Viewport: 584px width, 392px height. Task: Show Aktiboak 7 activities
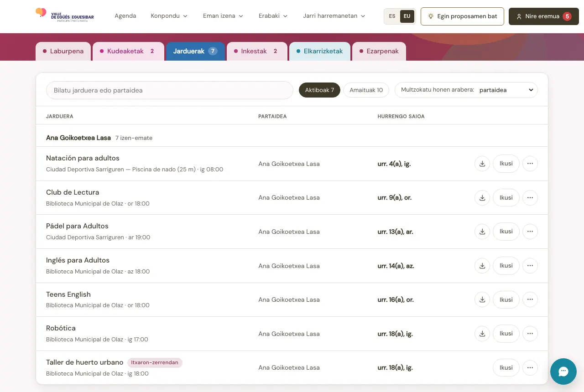click(x=319, y=90)
